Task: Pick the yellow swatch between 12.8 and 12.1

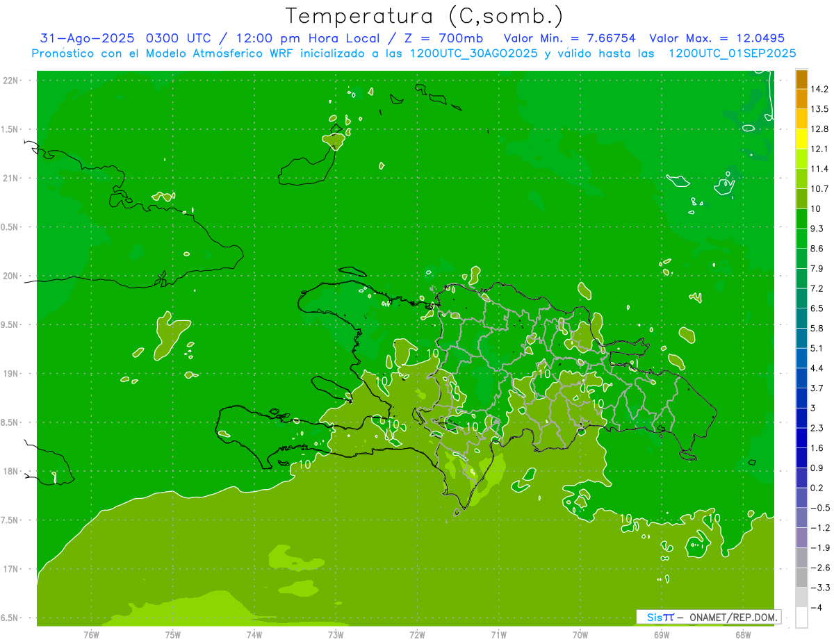Action: (x=802, y=139)
